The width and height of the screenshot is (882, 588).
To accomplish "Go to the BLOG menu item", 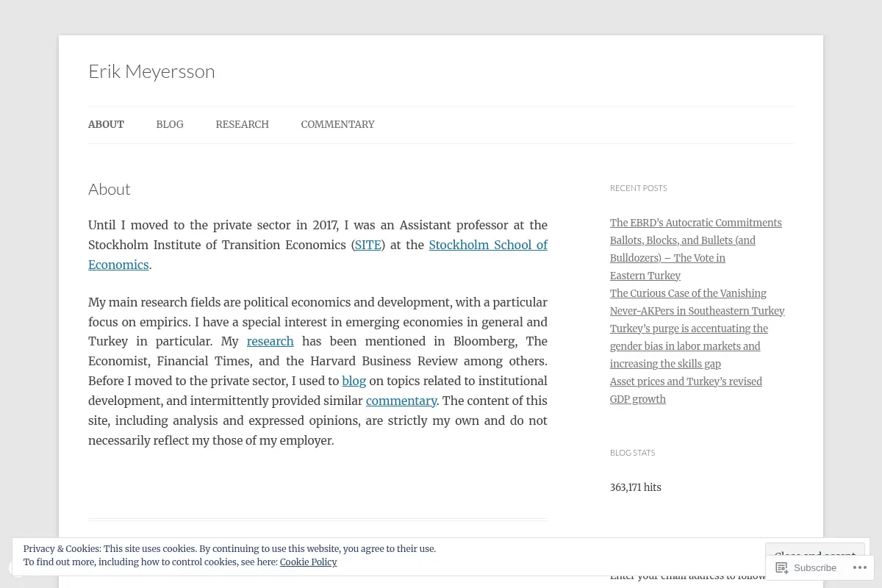I will pyautogui.click(x=170, y=124).
